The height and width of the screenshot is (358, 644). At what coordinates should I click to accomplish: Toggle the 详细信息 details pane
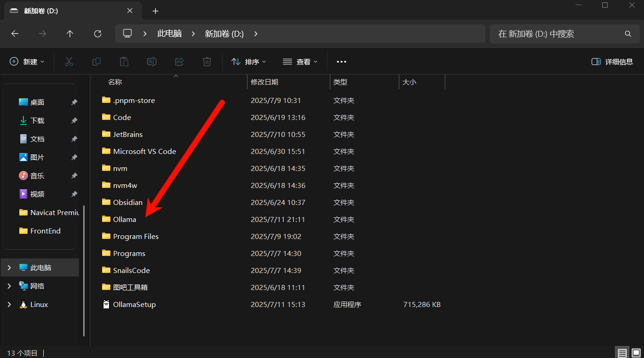coord(612,62)
